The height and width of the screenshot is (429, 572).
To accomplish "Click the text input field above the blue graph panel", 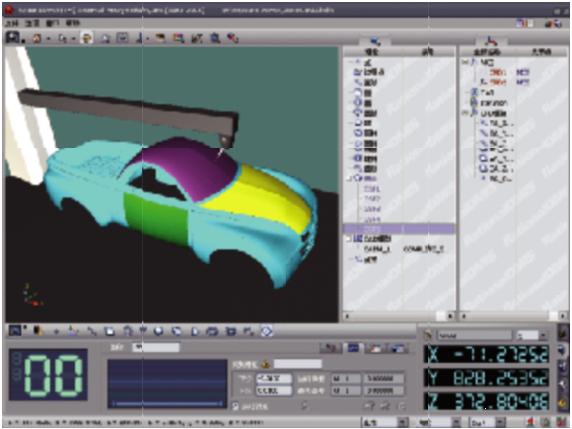I will (x=156, y=347).
